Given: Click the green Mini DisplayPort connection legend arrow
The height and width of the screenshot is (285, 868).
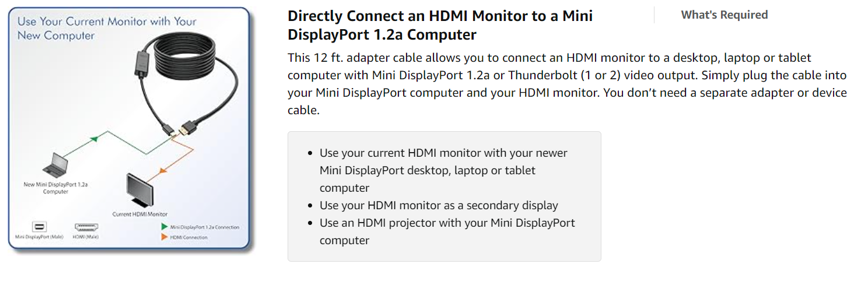Looking at the screenshot, I should tap(164, 227).
